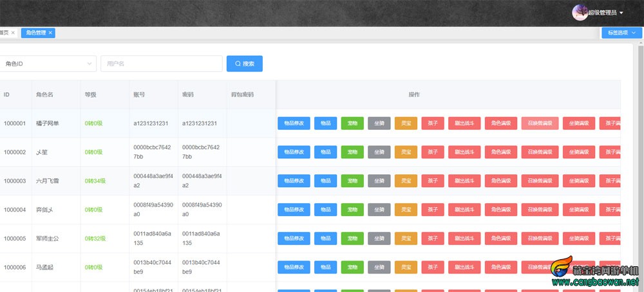Close the 首页 tab
Viewport: 644px width, 292px height.
click(13, 33)
